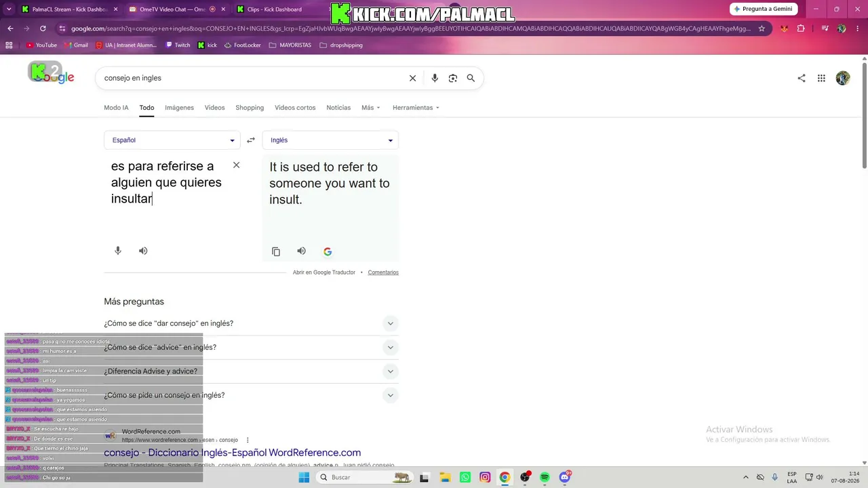
Task: Open the Windows Start menu
Action: (x=304, y=477)
